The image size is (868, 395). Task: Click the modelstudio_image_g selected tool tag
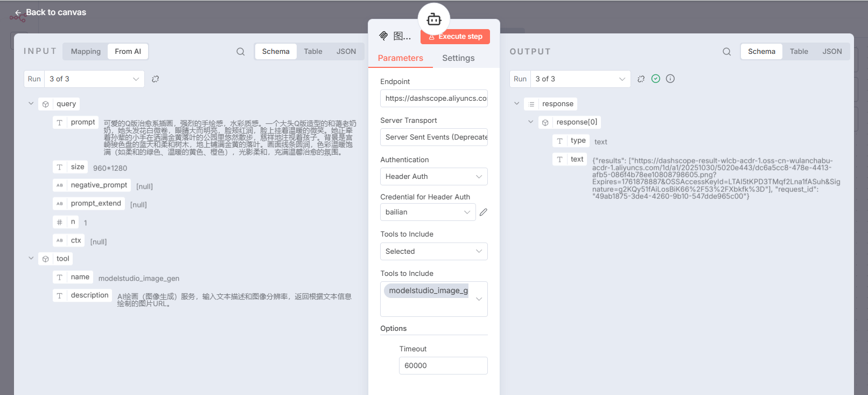pyautogui.click(x=426, y=291)
